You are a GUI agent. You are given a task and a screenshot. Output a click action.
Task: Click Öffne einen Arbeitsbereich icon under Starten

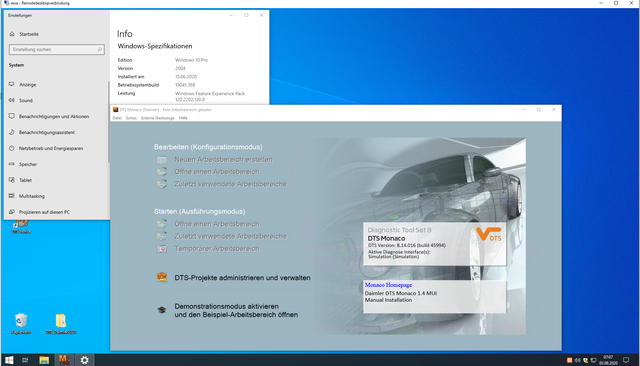click(x=162, y=224)
